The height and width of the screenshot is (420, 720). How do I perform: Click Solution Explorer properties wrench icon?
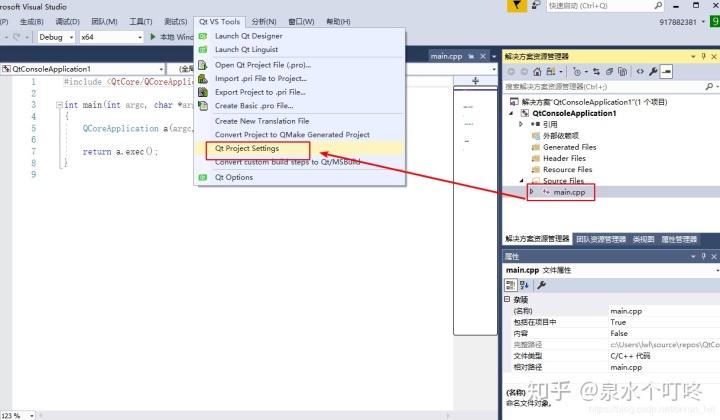click(x=653, y=72)
